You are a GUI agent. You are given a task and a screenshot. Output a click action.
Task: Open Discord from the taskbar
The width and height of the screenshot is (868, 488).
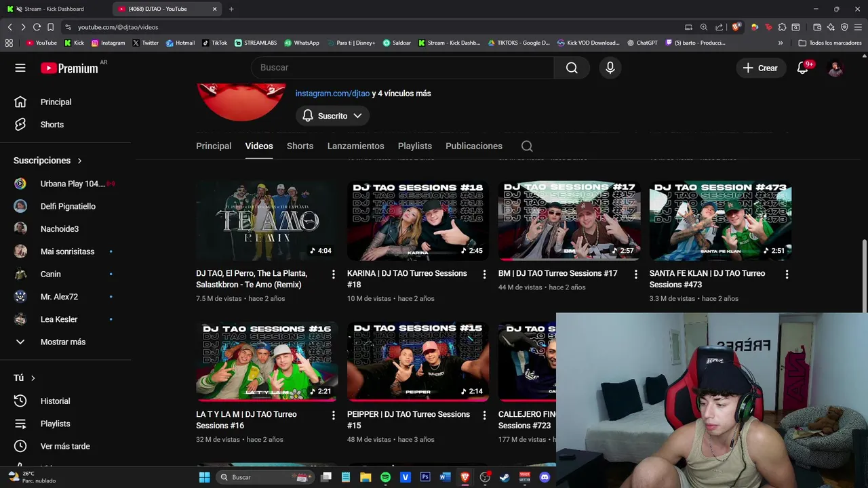[x=545, y=477]
